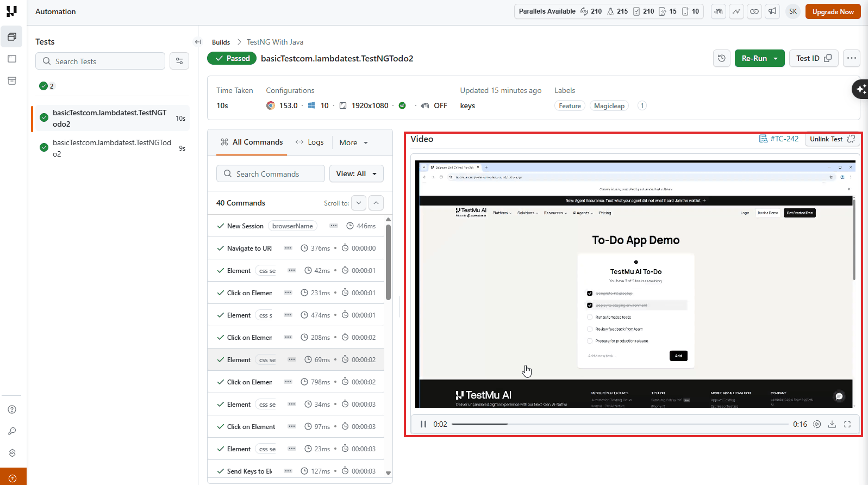Click the Re-Run button label

tap(754, 58)
